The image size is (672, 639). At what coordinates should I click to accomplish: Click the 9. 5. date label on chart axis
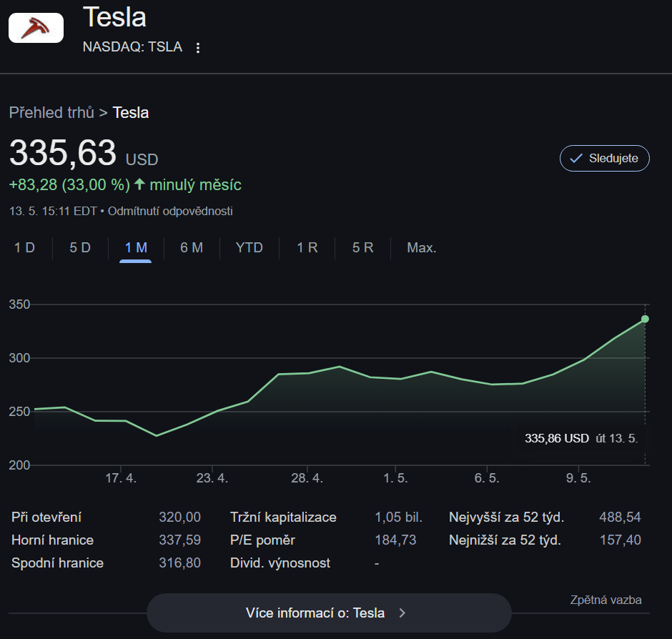click(578, 478)
